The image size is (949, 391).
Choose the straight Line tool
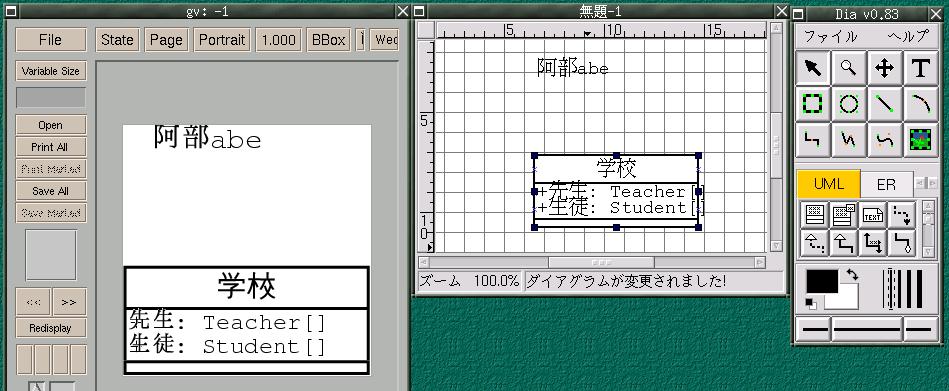tap(885, 104)
